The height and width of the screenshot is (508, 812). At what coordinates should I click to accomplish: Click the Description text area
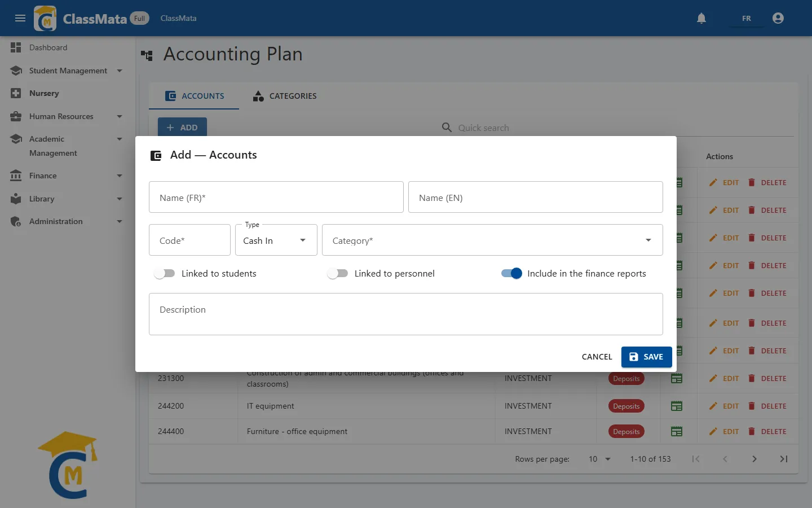pos(406,314)
